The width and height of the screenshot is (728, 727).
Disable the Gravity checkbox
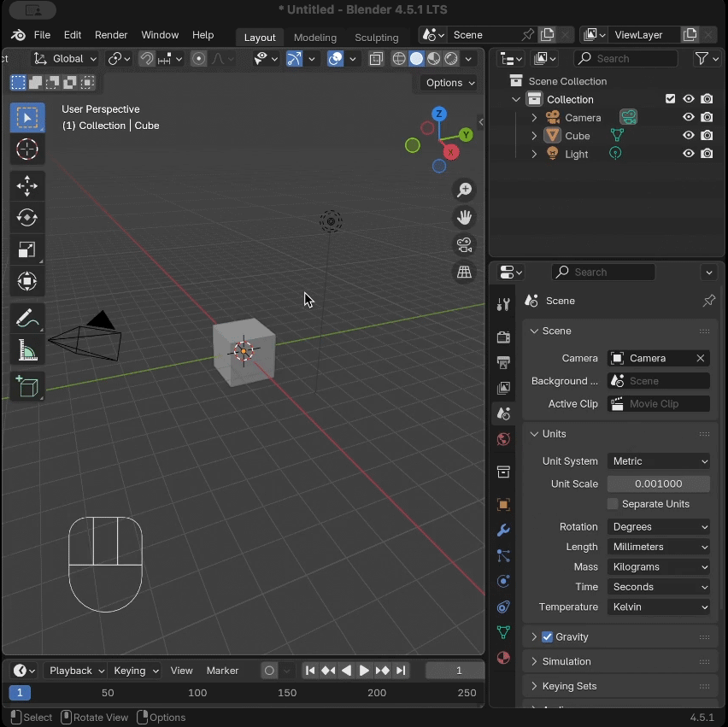pyautogui.click(x=548, y=637)
